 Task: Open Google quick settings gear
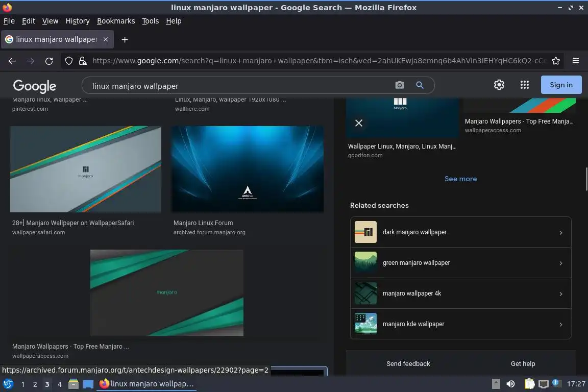pyautogui.click(x=499, y=85)
